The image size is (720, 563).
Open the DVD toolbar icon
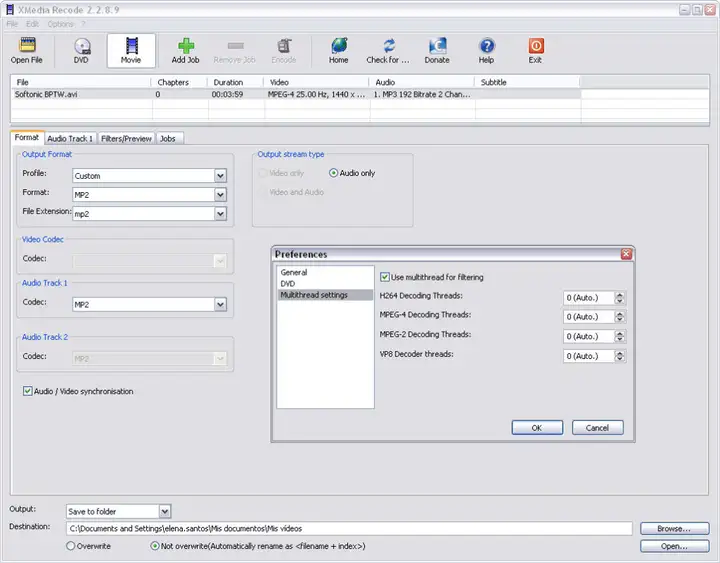tap(81, 51)
